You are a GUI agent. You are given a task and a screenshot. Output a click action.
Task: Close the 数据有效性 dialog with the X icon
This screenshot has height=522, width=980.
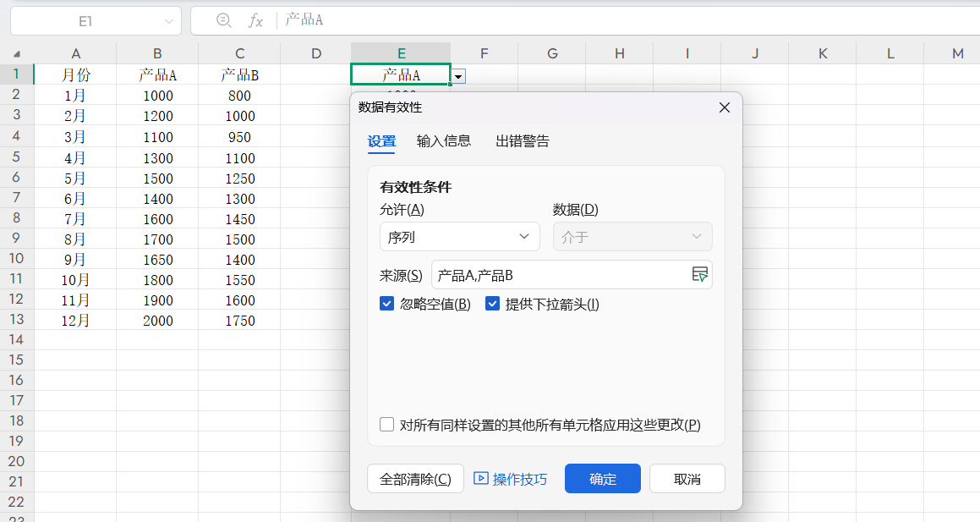(724, 107)
